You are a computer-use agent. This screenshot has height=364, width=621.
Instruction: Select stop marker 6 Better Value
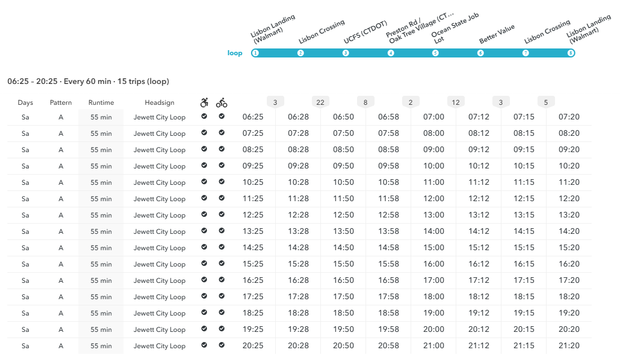(x=481, y=53)
